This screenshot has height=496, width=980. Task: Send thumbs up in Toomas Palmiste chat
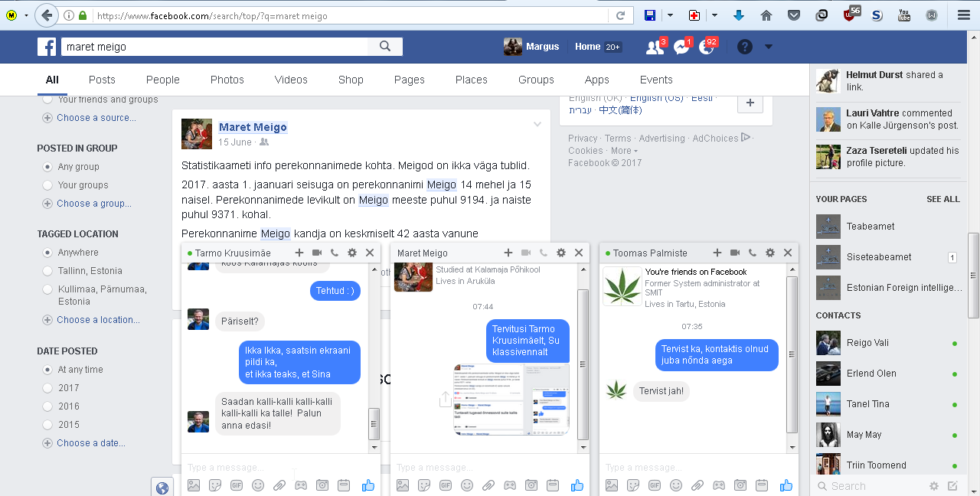click(786, 485)
